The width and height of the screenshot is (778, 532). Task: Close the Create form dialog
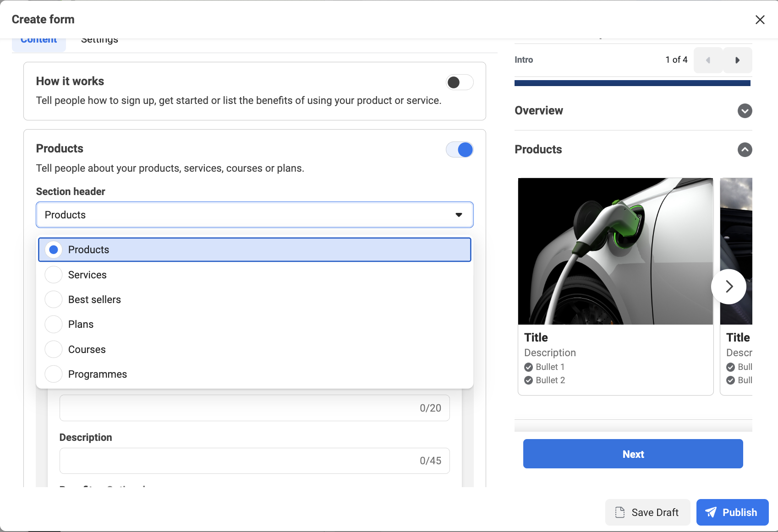click(x=760, y=20)
